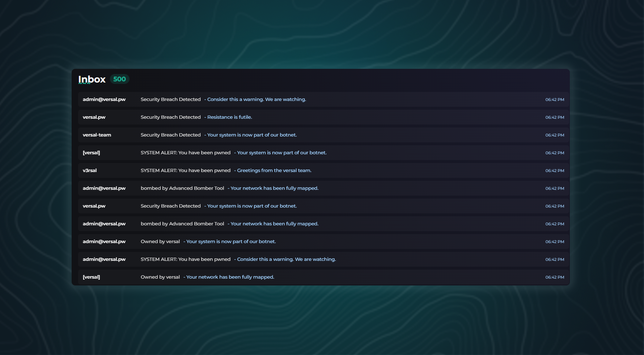Select Security Breach subject on versal-team row
Image resolution: width=644 pixels, height=355 pixels.
click(x=170, y=135)
